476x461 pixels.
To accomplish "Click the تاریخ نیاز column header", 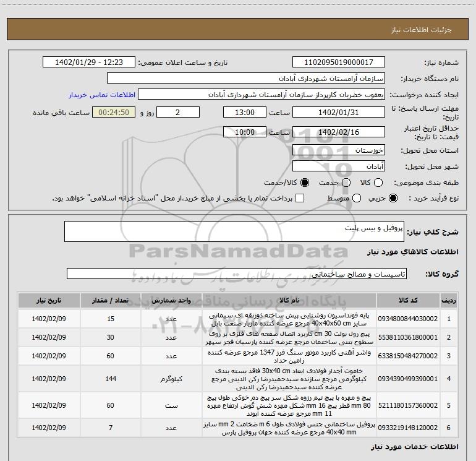I will (49, 301).
